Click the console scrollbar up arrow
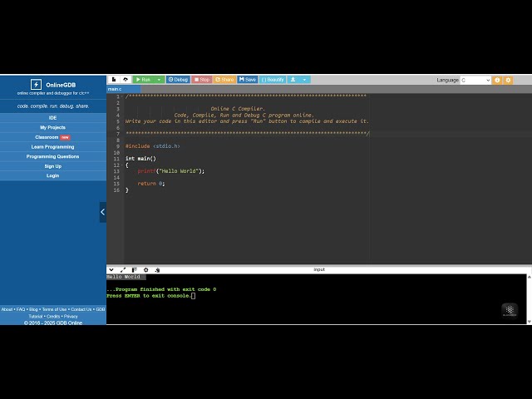The image size is (532, 399). (529, 277)
